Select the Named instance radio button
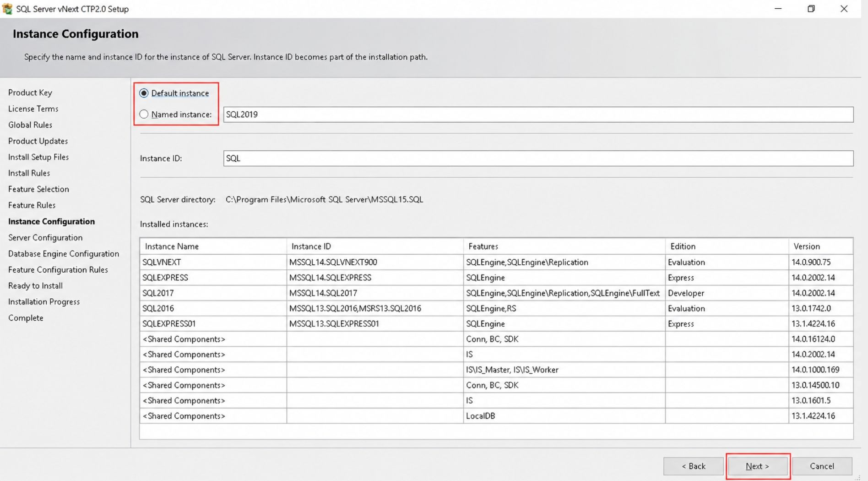The image size is (868, 481). 144,114
